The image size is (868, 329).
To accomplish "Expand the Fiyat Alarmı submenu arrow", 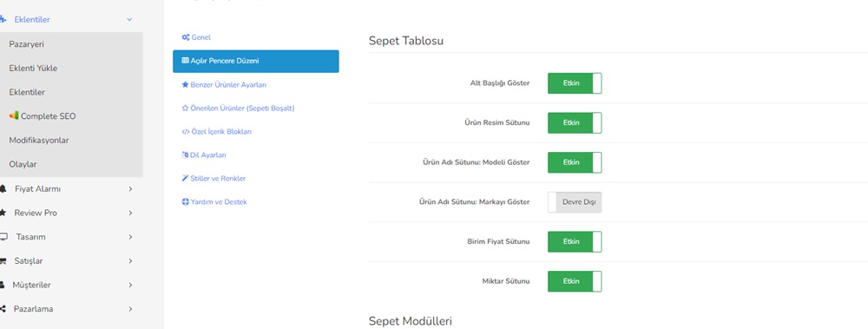I will [130, 189].
